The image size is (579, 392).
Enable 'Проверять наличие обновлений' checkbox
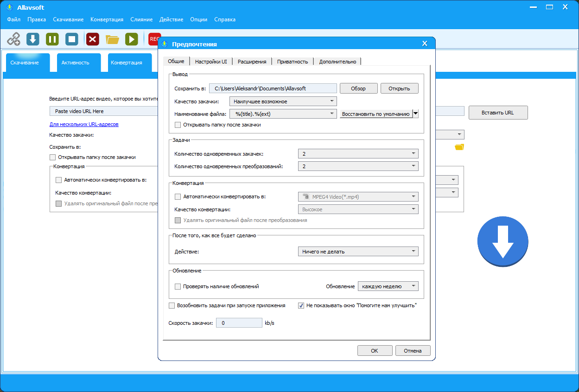[x=178, y=286]
